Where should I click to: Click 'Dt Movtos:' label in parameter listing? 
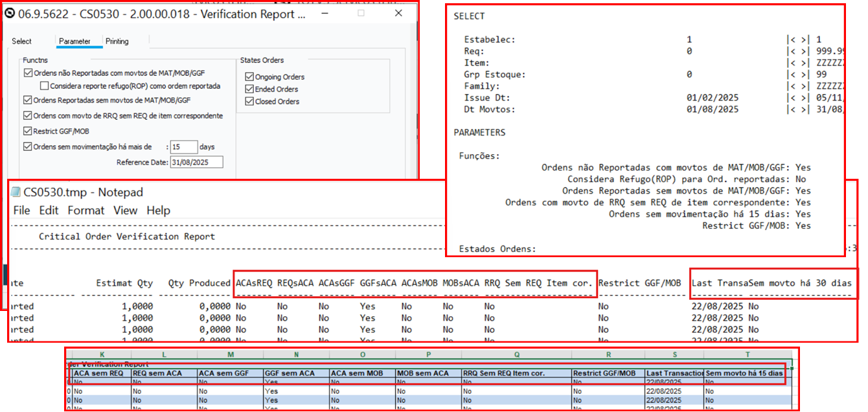(490, 109)
